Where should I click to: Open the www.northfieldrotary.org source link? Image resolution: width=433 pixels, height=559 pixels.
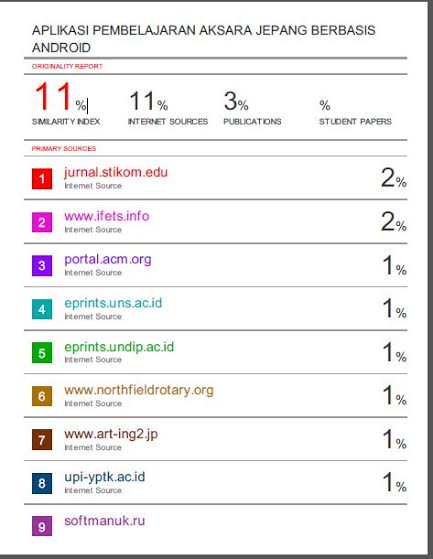tap(139, 390)
